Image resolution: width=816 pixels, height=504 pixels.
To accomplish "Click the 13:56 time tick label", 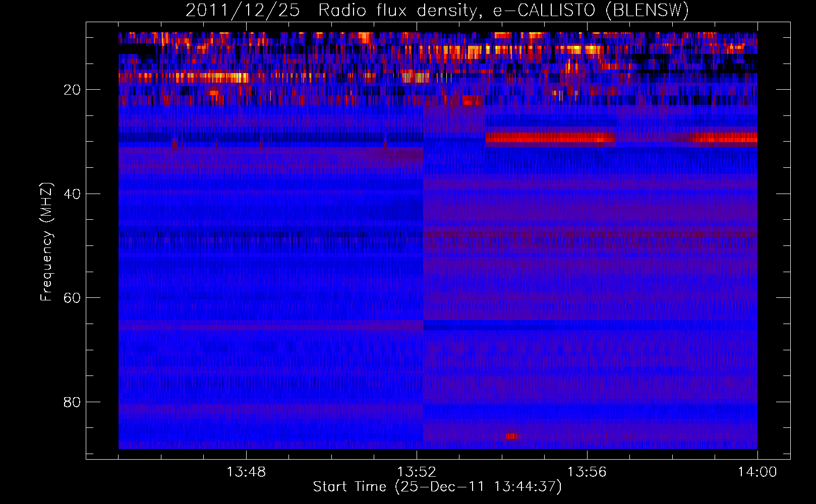I will (587, 472).
